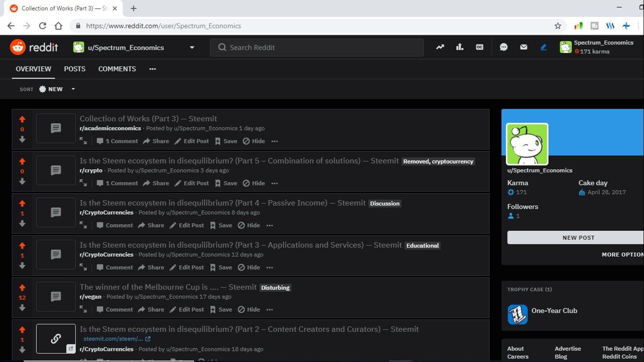Screen dimensions: 644x362
Task: Downvote the Collection of Works (Part 3) post
Action: click(22, 139)
